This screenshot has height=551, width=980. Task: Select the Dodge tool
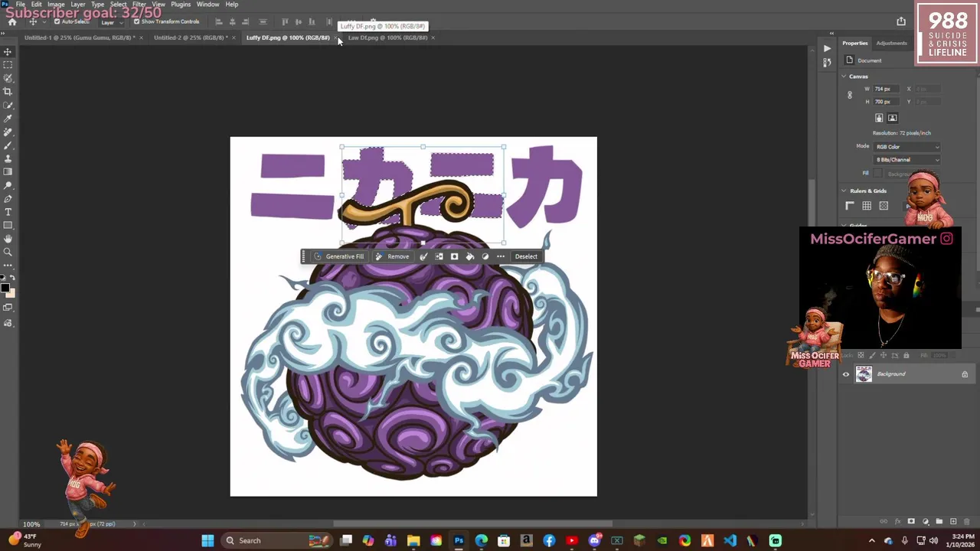click(x=8, y=185)
